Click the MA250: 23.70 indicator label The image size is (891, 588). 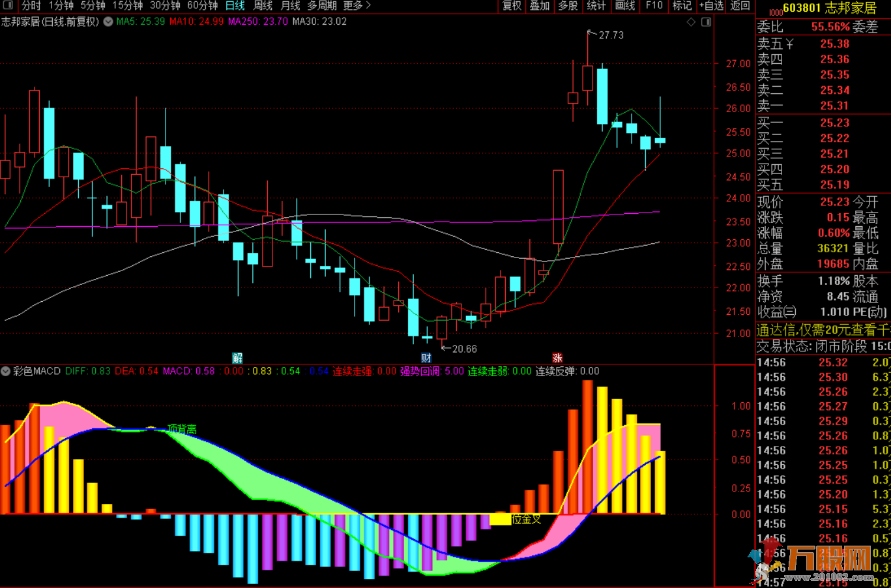point(258,22)
